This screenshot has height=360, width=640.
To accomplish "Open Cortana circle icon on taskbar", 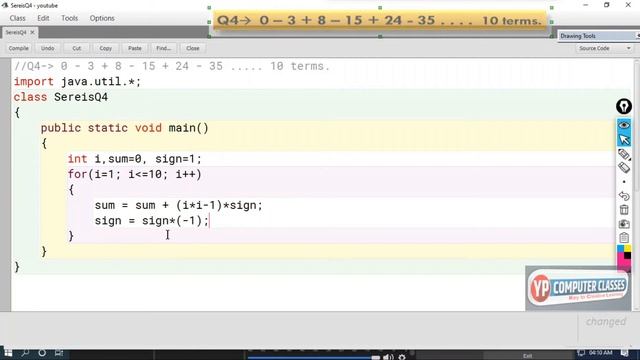I will coord(42,352).
